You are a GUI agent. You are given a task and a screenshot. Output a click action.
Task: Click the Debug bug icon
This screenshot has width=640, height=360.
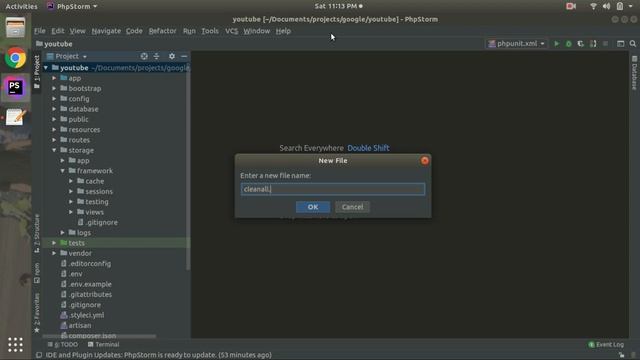click(568, 44)
